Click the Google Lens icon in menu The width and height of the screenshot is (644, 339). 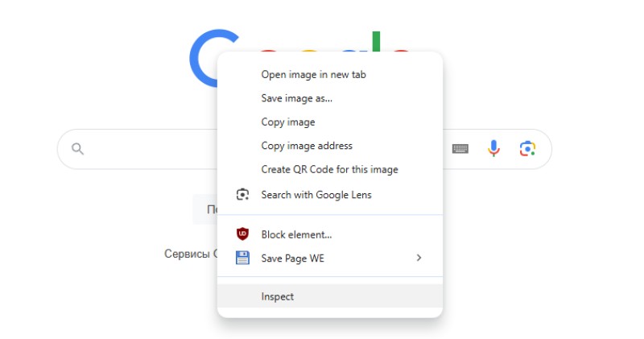click(242, 194)
